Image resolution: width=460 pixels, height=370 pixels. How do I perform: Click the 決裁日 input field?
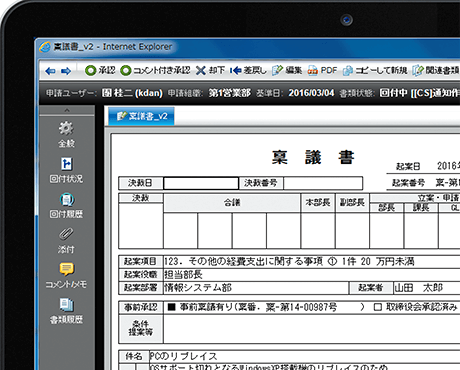tap(201, 183)
